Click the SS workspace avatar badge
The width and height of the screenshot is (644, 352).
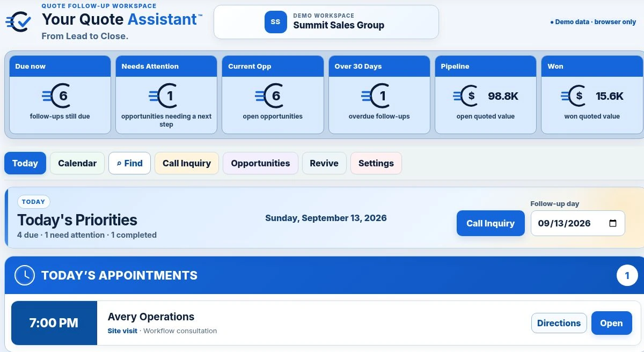pos(275,22)
